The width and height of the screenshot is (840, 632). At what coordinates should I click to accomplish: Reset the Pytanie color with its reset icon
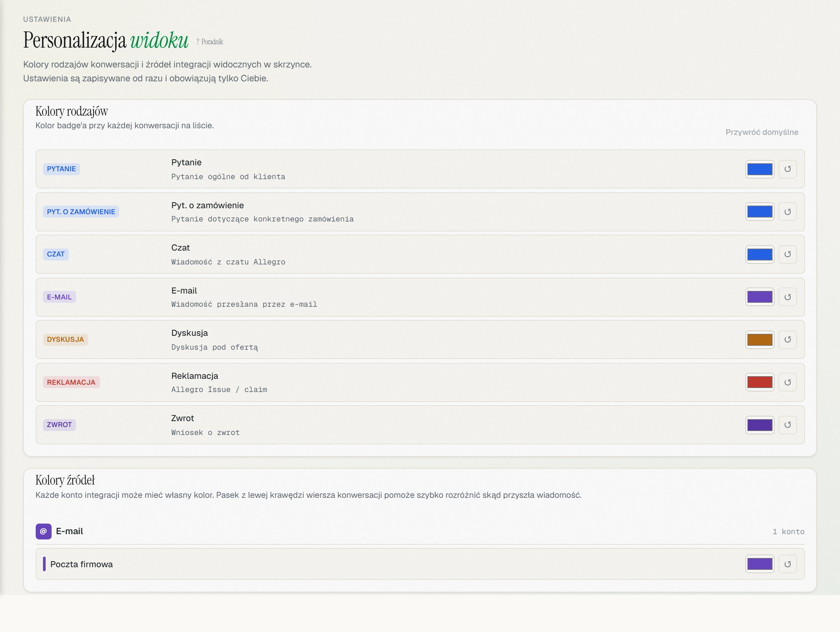[788, 169]
